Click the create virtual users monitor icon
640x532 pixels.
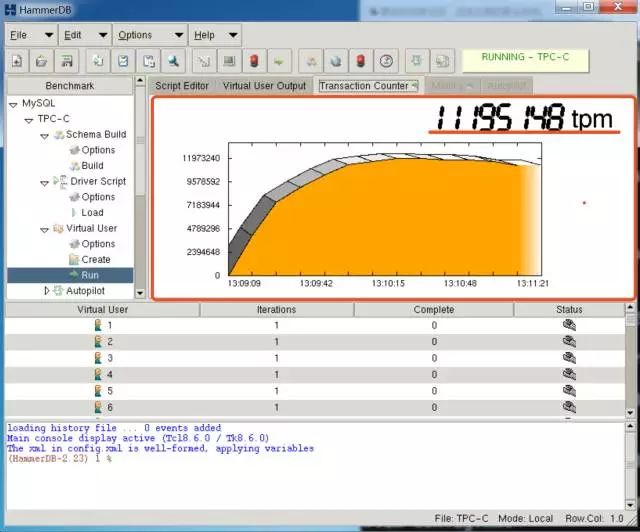point(229,61)
